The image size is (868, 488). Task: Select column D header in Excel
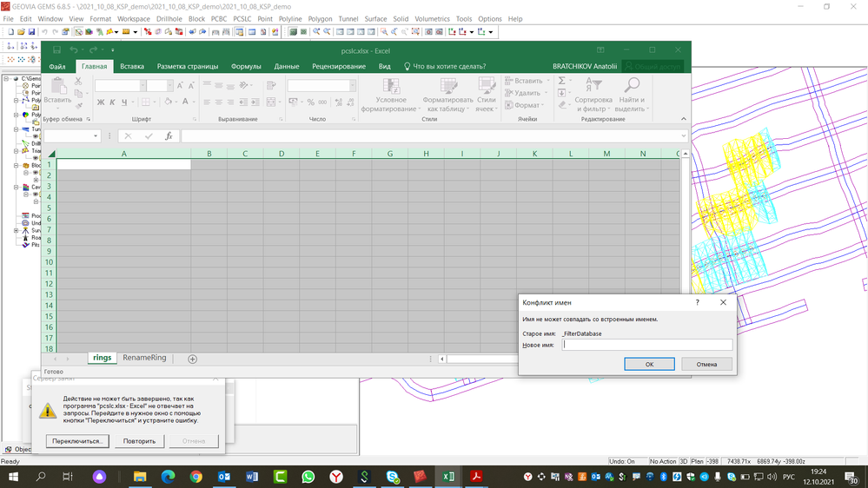point(282,154)
